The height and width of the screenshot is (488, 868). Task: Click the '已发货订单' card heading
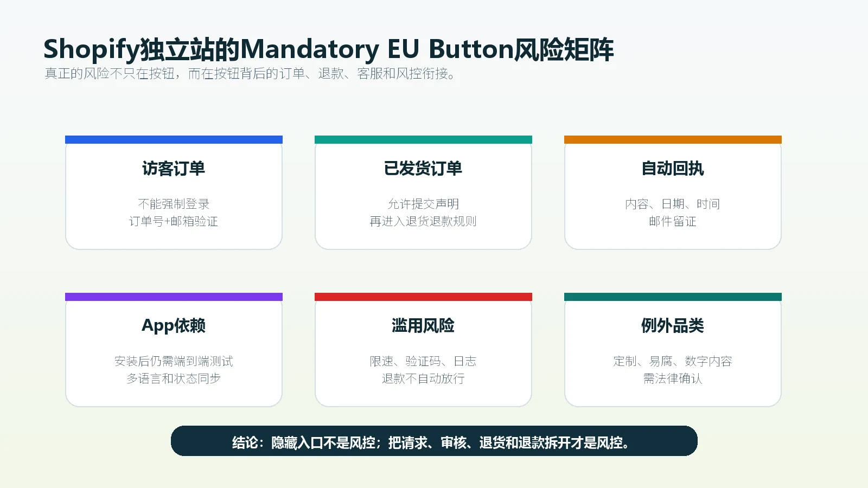click(423, 169)
